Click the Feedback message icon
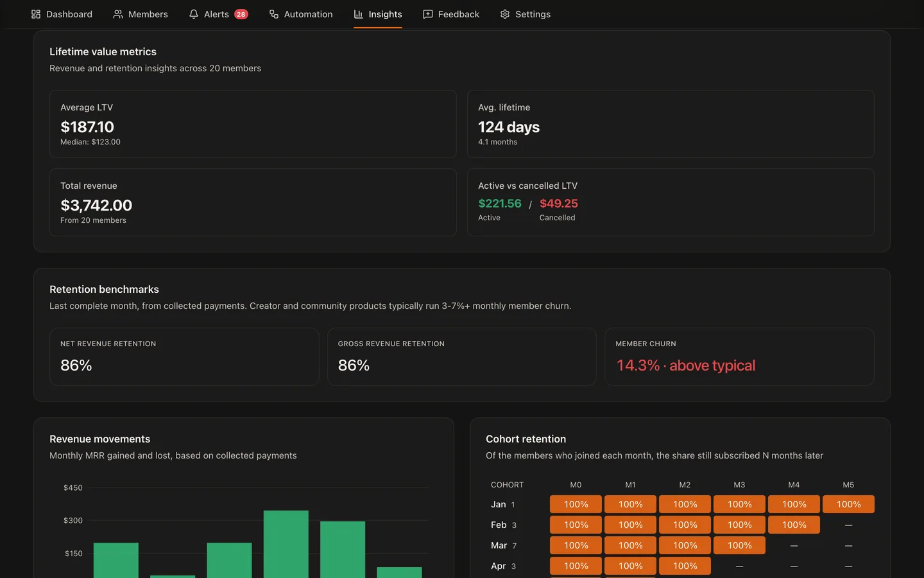The width and height of the screenshot is (924, 578). [x=428, y=14]
